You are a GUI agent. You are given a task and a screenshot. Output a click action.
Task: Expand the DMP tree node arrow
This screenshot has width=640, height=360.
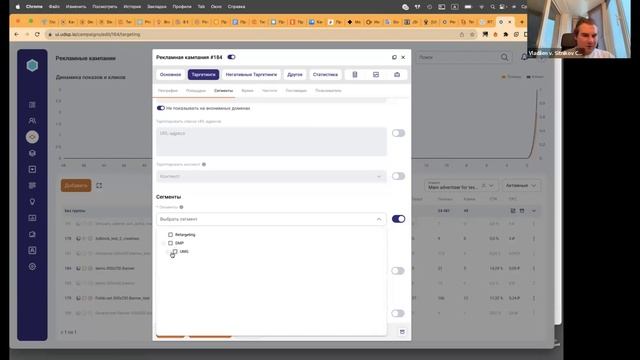pyautogui.click(x=164, y=243)
